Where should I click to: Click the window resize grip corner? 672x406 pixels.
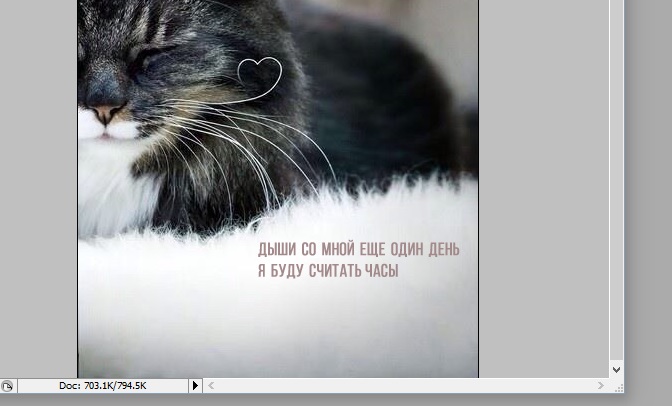click(x=619, y=388)
